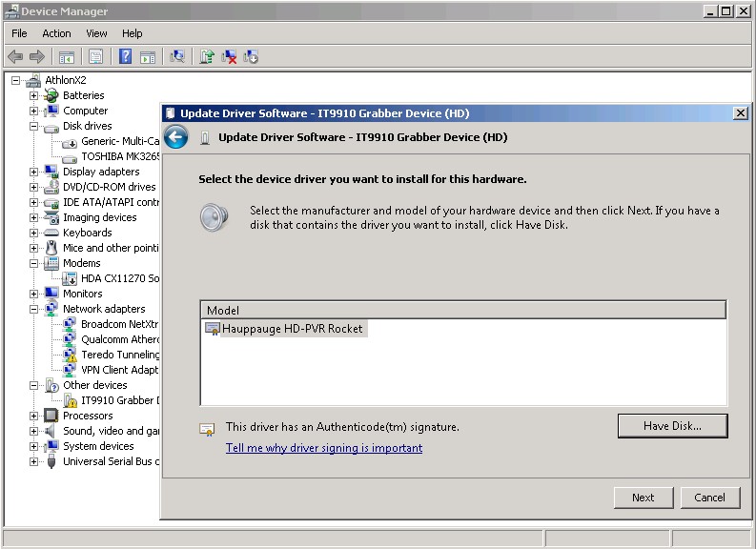
Task: Click the Keyboards category icon
Action: tap(51, 233)
